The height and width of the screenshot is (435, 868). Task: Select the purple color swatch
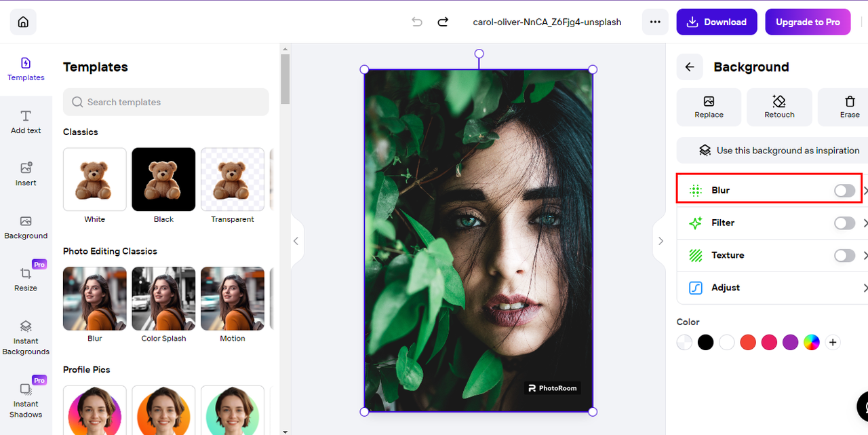791,343
